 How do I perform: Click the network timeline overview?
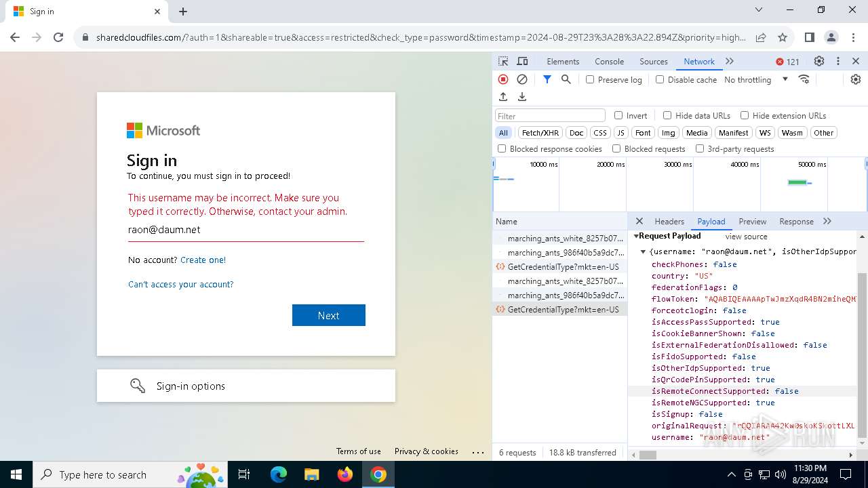pyautogui.click(x=679, y=184)
